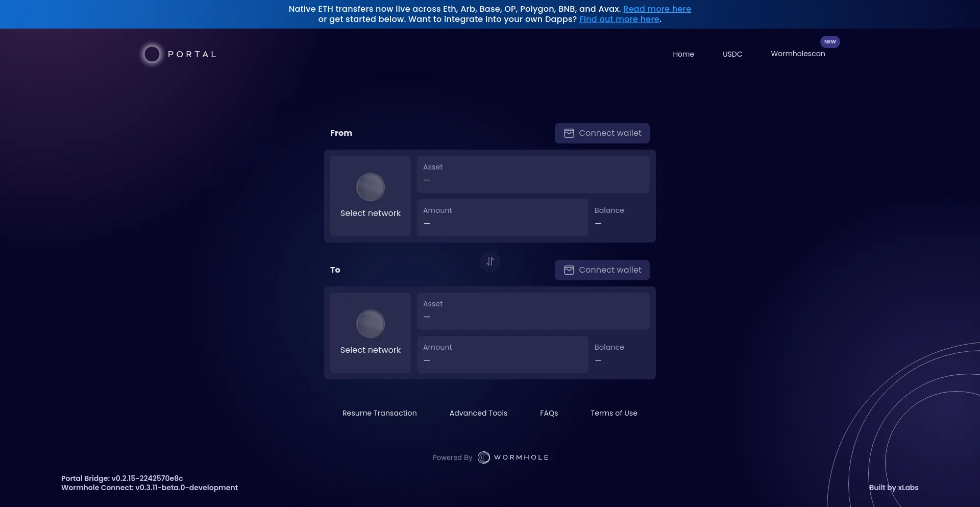
Task: Click the NEW badge above Wormholescan
Action: click(830, 42)
